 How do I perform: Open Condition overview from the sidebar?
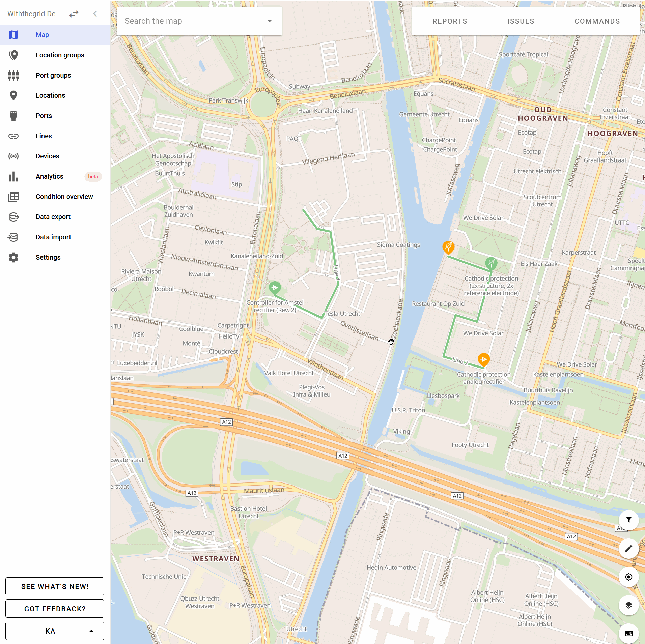click(x=64, y=197)
